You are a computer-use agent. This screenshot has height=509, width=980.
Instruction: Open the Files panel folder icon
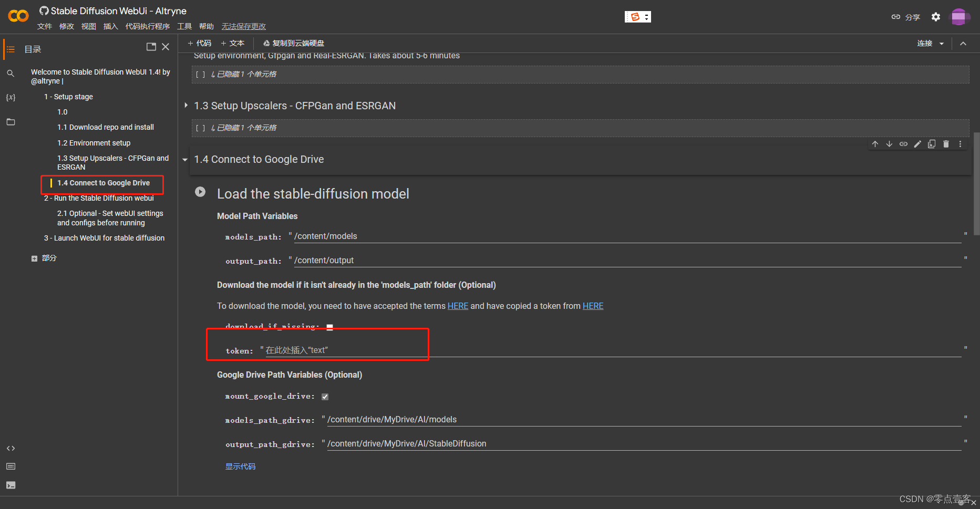(11, 121)
